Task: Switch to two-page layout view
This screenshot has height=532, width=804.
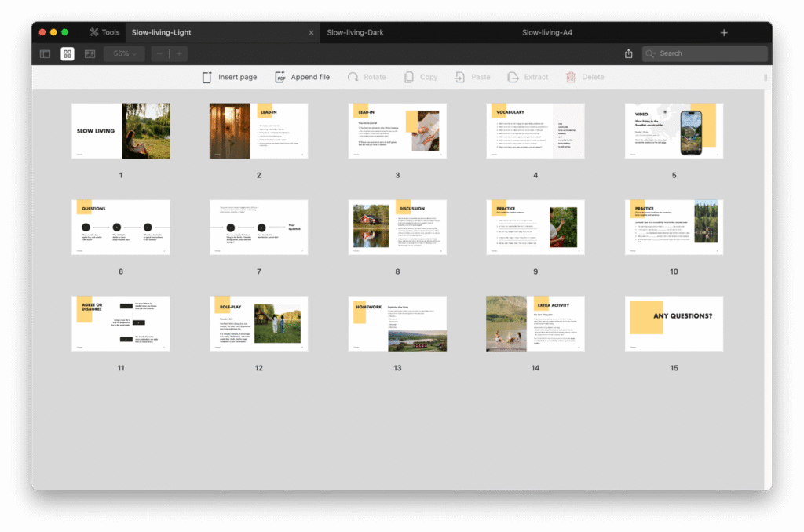Action: click(90, 54)
